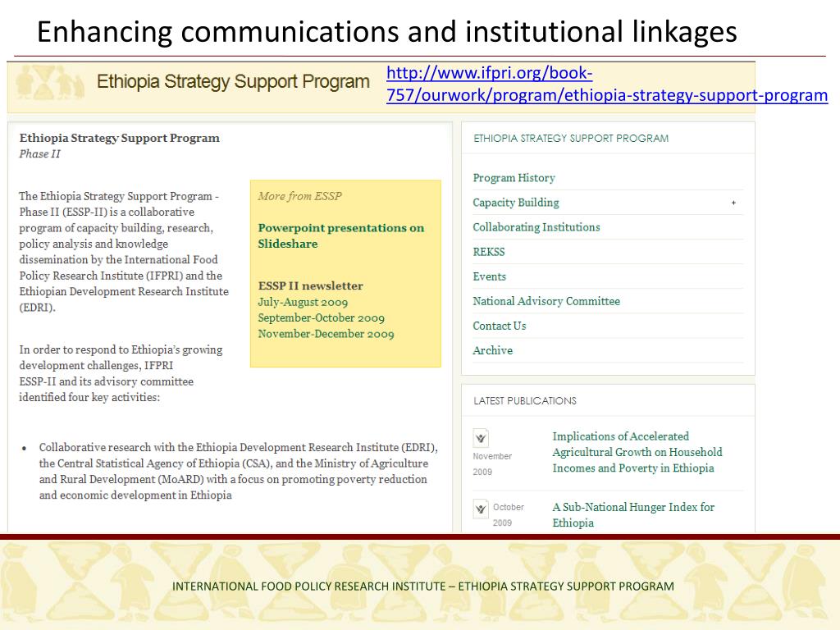
Task: Open A Sub-National Hunger Index for Ethiopia
Action: click(633, 515)
